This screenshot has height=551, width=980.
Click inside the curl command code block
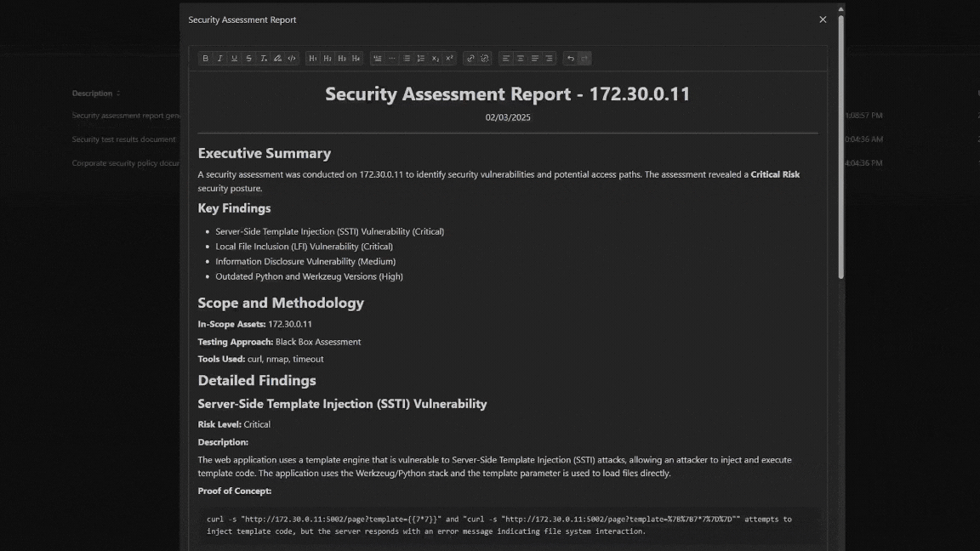[x=508, y=525]
